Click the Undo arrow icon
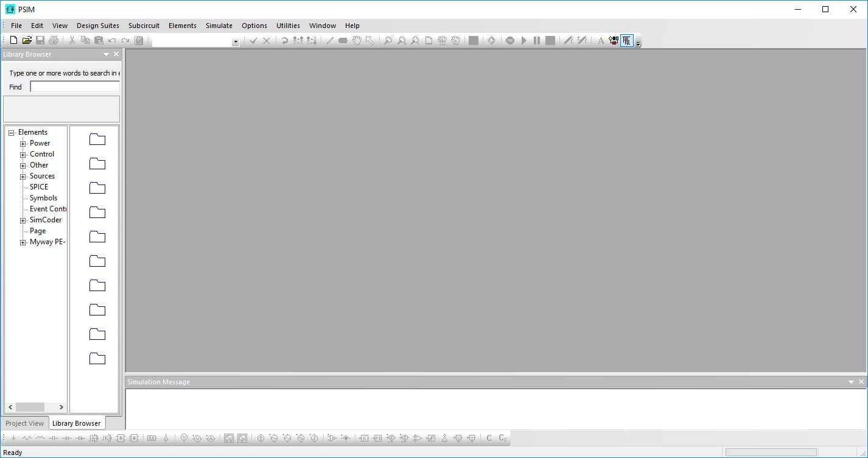868x458 pixels. (x=112, y=41)
